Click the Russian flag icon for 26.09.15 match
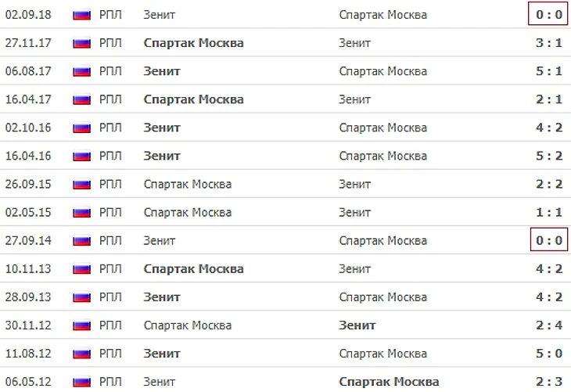571x392 pixels. [x=81, y=185]
